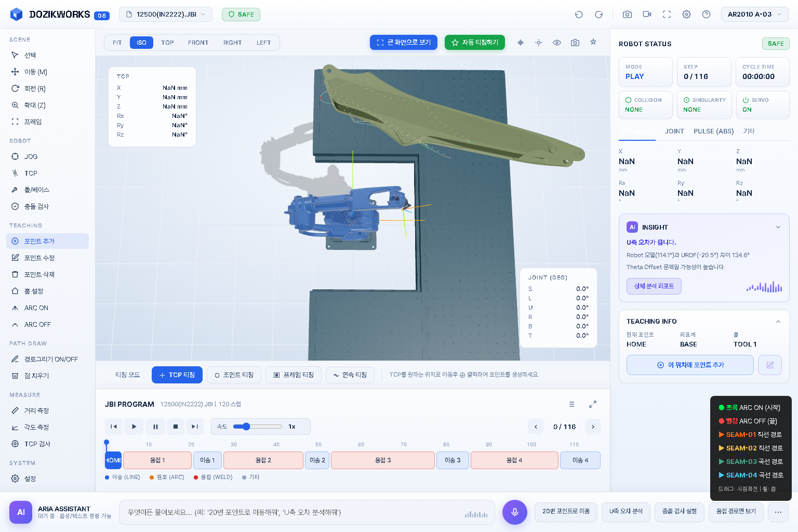This screenshot has height=532, width=798.
Task: Open help question mark icon
Action: 706,15
